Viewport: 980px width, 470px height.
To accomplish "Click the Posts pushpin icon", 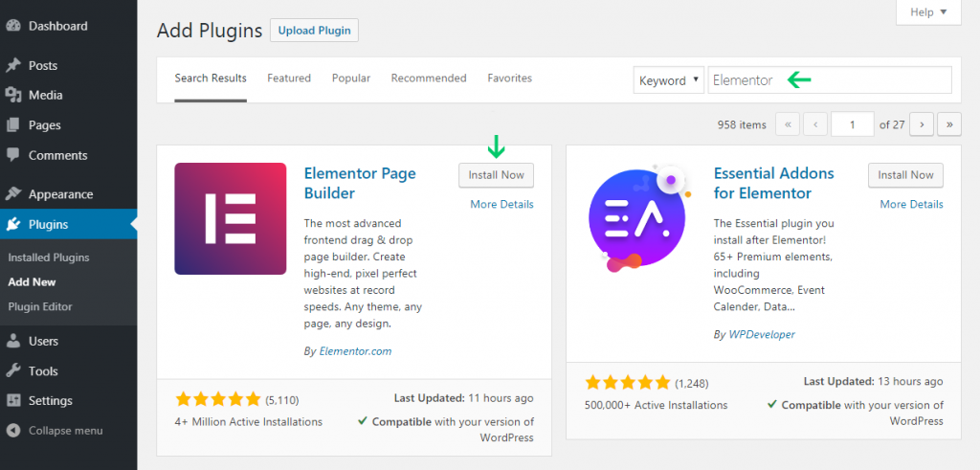I will [13, 66].
